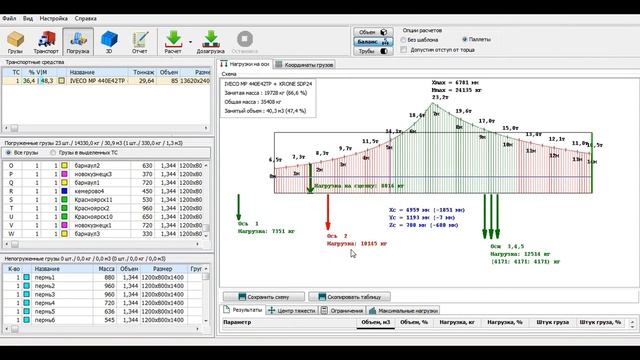
Task: Click the Штук груза results column header
Action: click(553, 322)
